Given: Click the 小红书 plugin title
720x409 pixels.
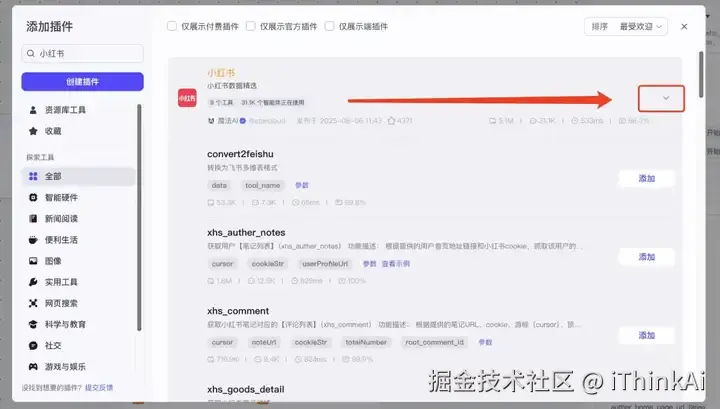Looking at the screenshot, I should click(x=221, y=73).
